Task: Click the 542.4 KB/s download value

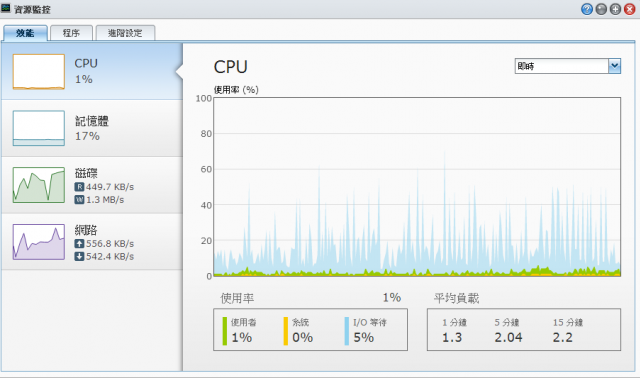Action: pos(110,256)
